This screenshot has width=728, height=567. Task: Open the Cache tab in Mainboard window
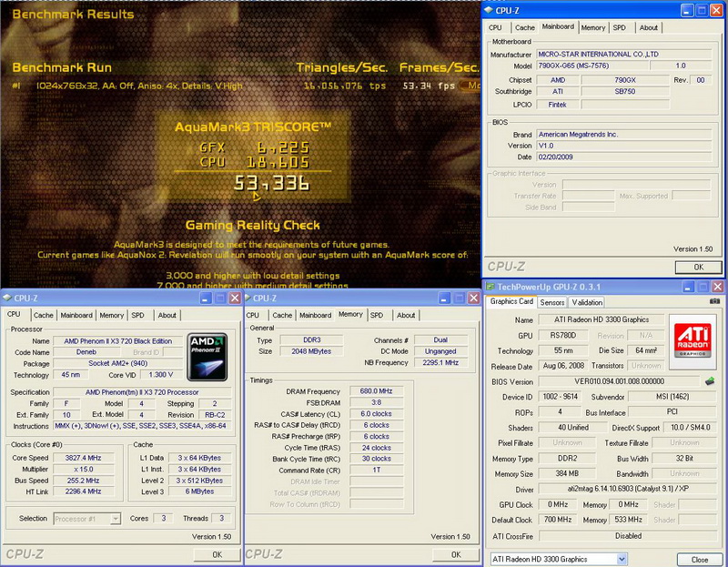(x=525, y=27)
